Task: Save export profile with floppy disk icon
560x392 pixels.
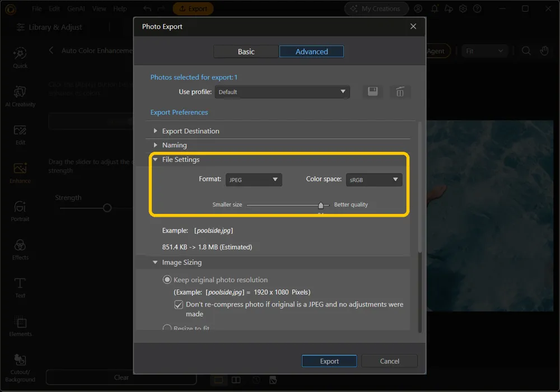Action: coord(372,92)
